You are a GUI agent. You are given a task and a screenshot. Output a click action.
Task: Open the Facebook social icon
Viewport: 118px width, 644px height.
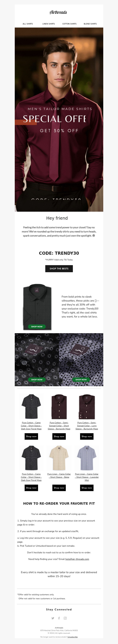click(x=59, y=618)
